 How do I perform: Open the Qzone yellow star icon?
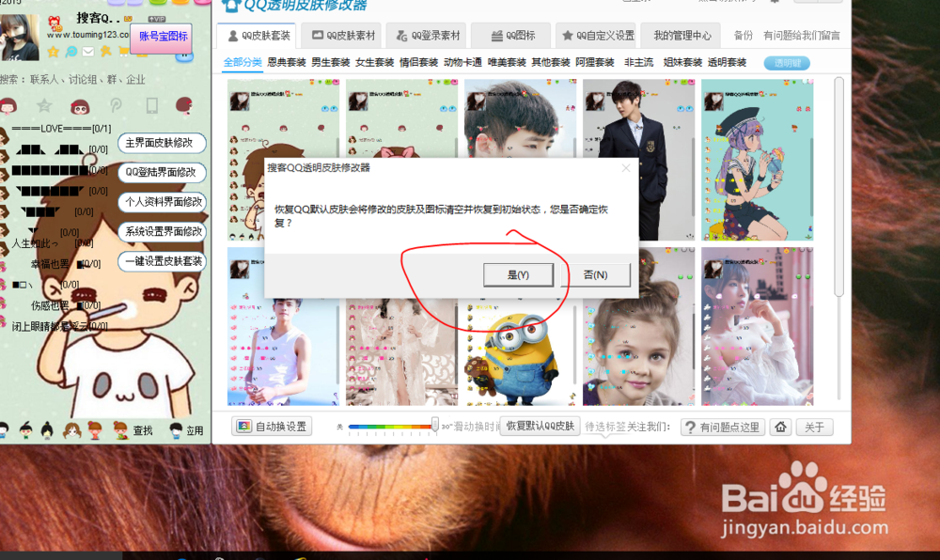pyautogui.click(x=54, y=52)
